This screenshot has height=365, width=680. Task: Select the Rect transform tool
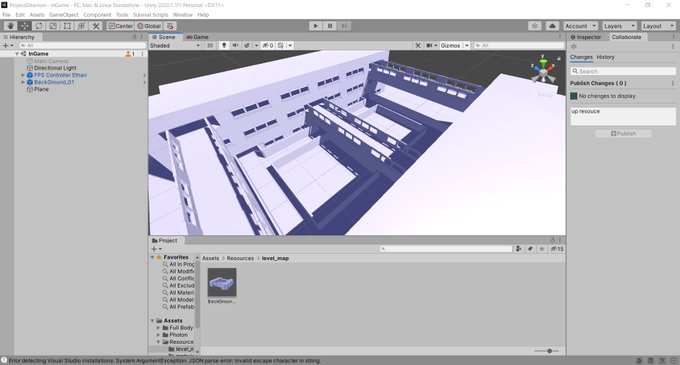point(67,26)
